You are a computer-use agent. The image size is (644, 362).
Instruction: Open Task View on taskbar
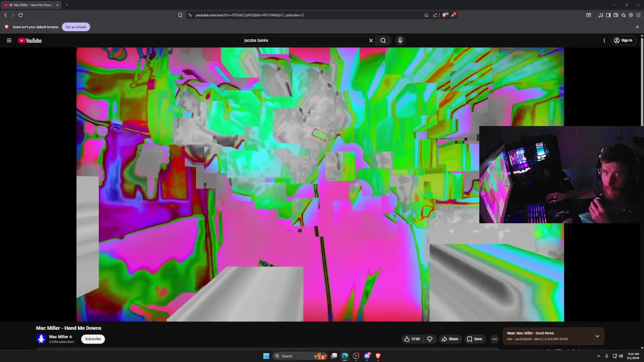point(334,356)
